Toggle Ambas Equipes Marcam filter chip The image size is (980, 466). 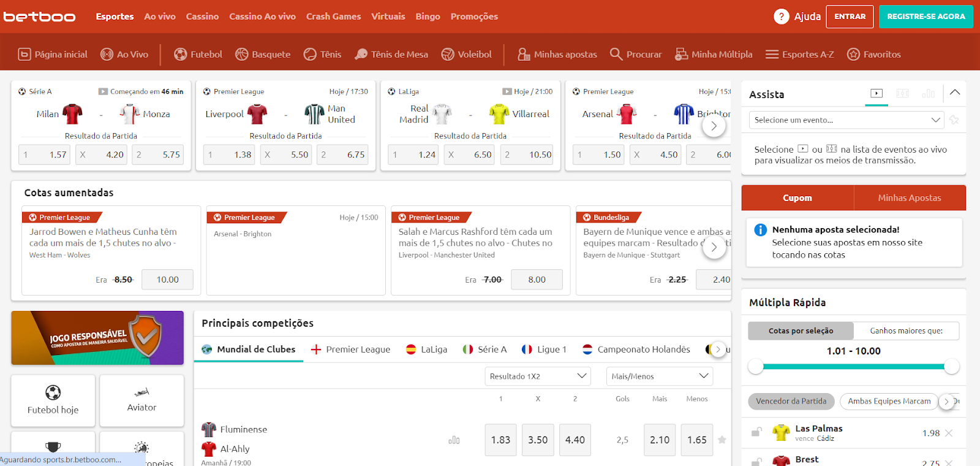tap(889, 401)
